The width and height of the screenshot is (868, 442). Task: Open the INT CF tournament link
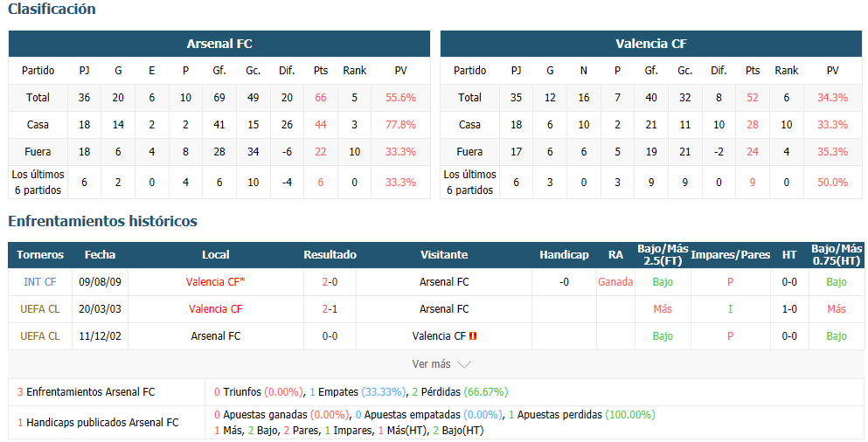click(40, 282)
